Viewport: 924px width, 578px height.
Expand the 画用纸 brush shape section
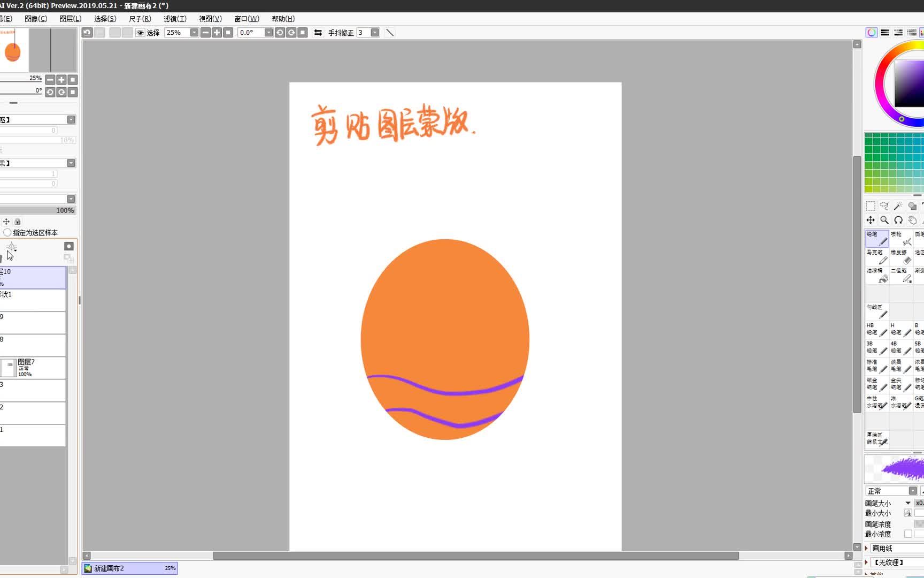866,548
